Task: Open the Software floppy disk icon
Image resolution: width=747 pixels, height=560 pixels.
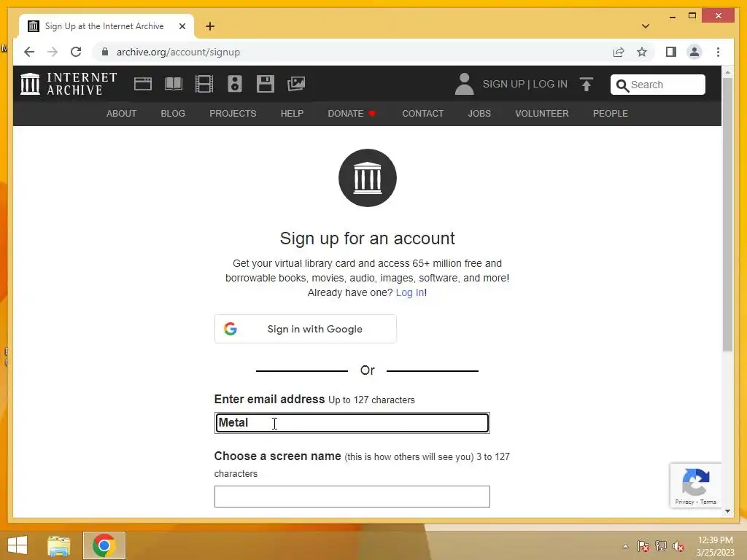Action: point(266,84)
